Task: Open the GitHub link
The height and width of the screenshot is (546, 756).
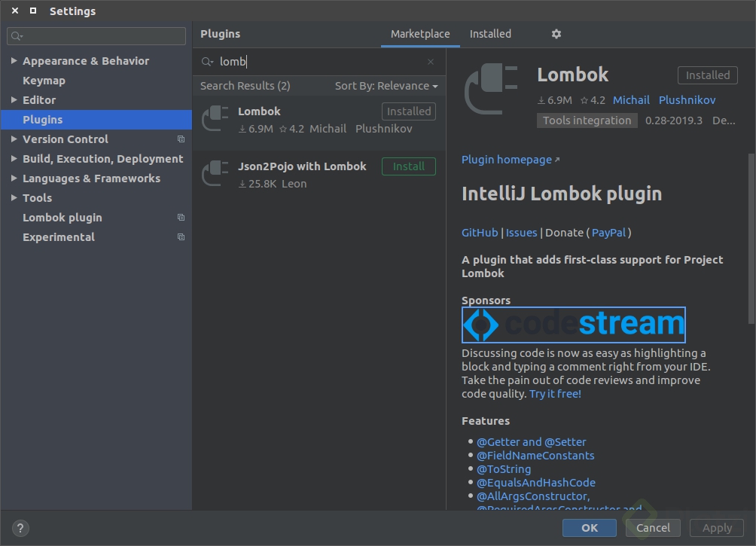Action: (x=480, y=233)
